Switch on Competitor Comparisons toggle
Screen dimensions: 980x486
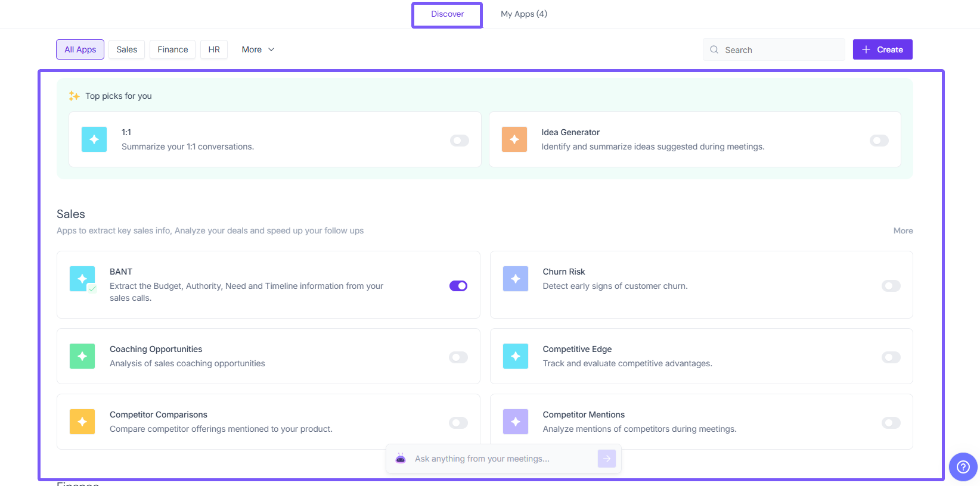pyautogui.click(x=458, y=423)
